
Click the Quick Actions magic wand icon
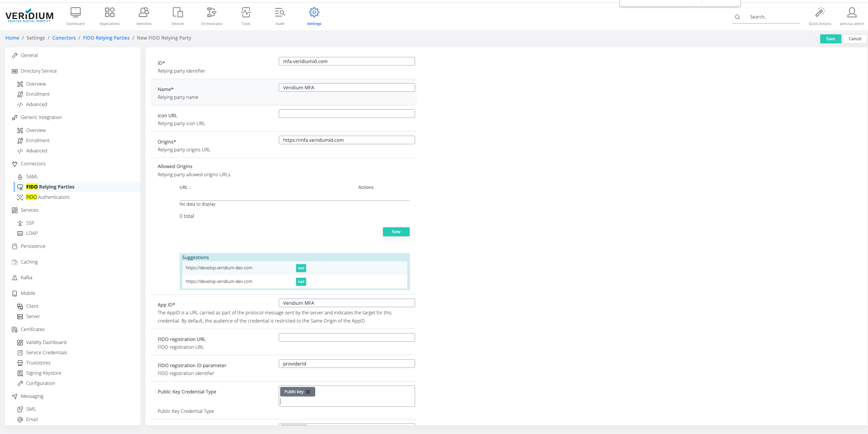point(820,13)
